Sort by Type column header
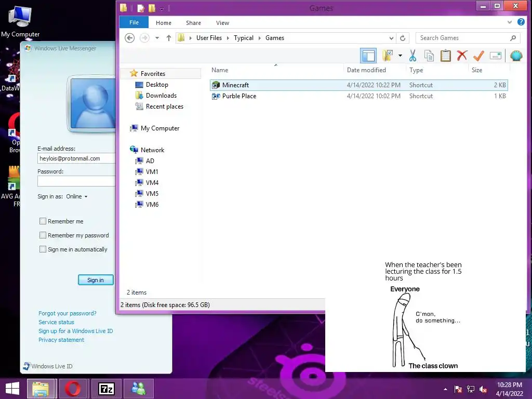Image resolution: width=532 pixels, height=399 pixels. pos(416,70)
